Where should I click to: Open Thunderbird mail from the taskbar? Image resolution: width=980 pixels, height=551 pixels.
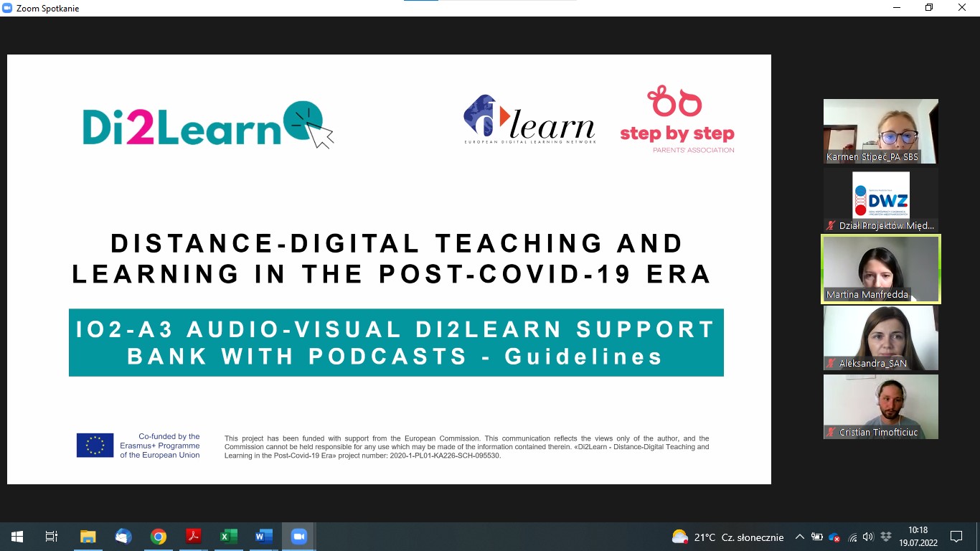123,536
